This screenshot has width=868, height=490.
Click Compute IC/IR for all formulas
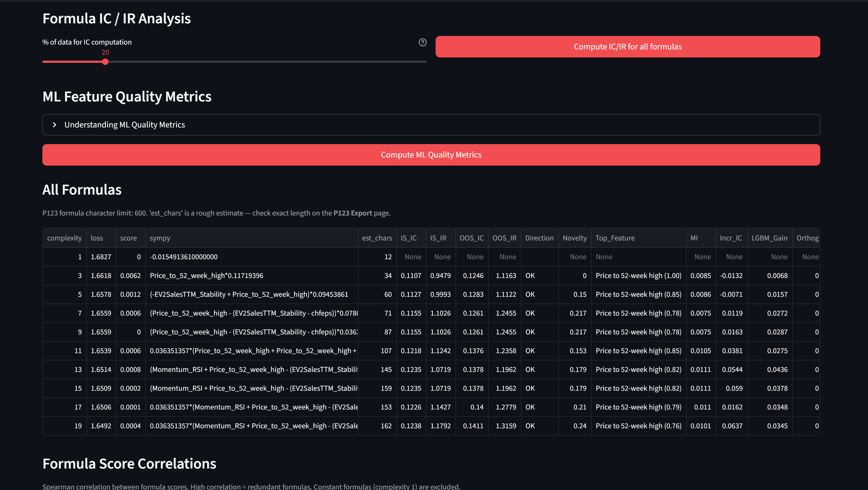tap(627, 46)
